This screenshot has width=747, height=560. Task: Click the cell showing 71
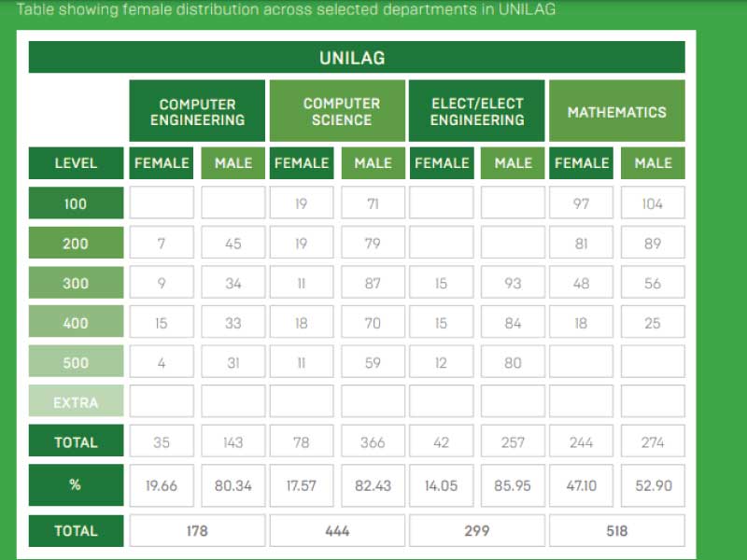pyautogui.click(x=373, y=203)
